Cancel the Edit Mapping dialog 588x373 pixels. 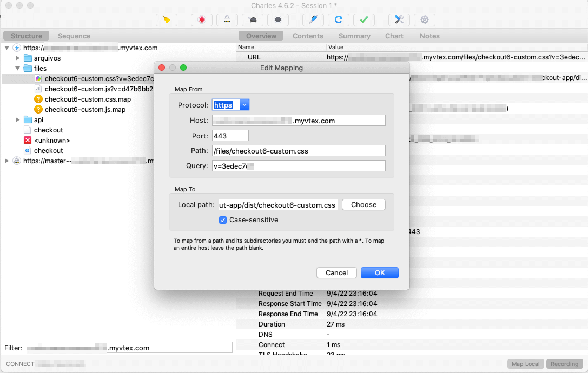tap(336, 272)
